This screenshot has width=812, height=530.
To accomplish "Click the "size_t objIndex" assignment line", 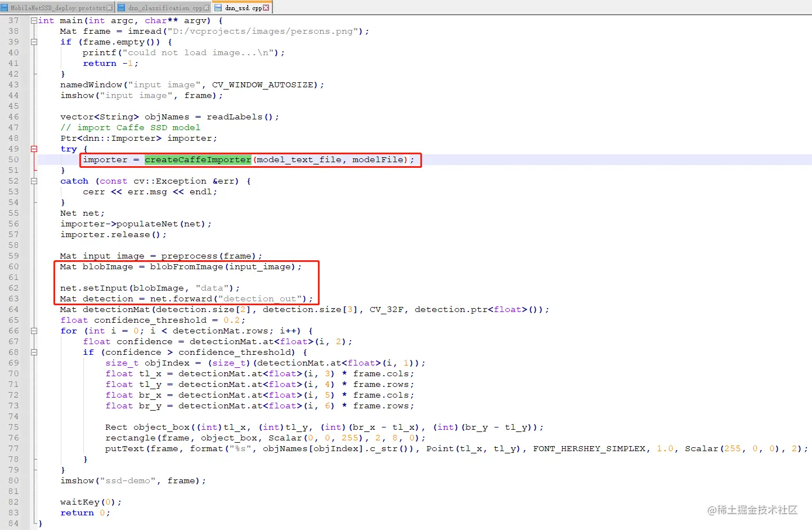I will 266,363.
